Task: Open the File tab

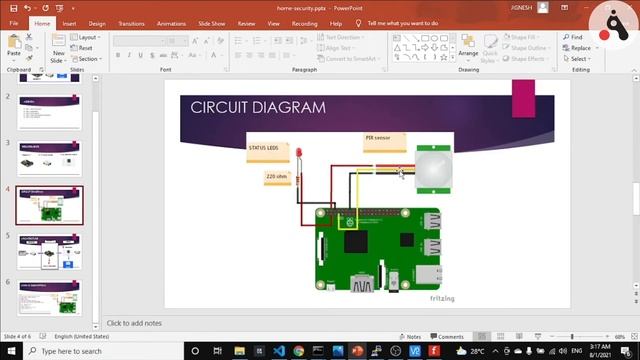Action: pyautogui.click(x=14, y=23)
